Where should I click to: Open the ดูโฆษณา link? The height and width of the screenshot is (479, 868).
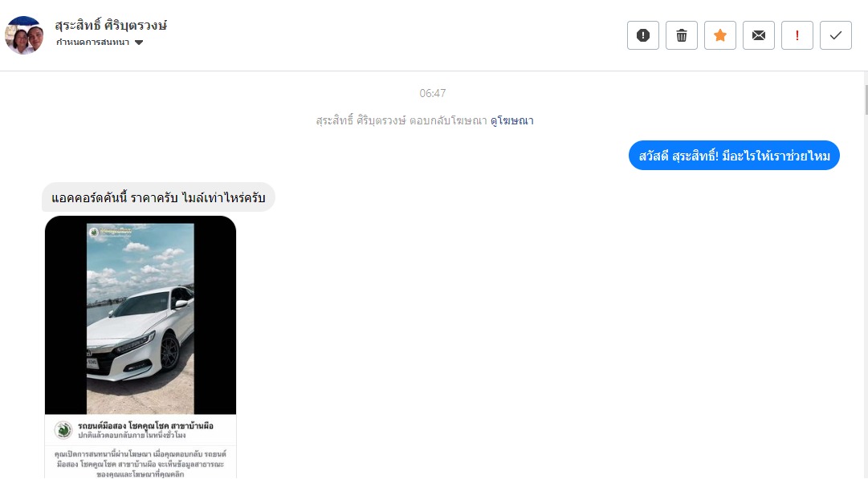tap(512, 120)
